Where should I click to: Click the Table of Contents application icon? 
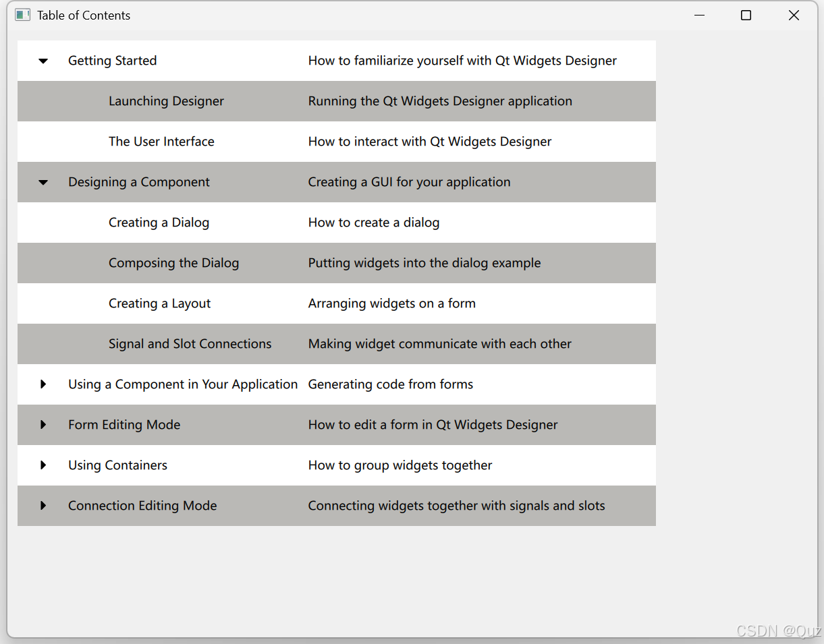(x=22, y=15)
